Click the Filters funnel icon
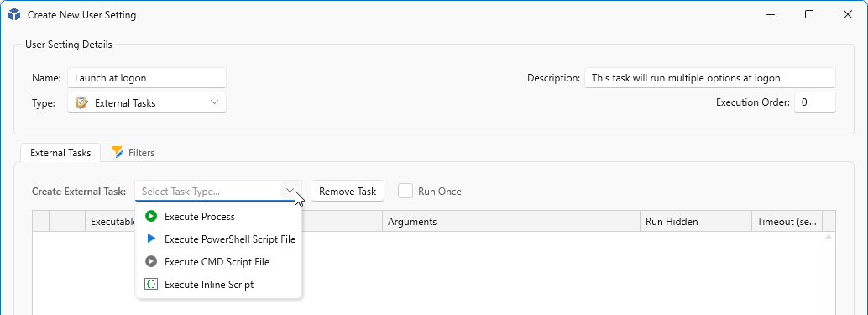The height and width of the screenshot is (315, 868). (x=117, y=152)
